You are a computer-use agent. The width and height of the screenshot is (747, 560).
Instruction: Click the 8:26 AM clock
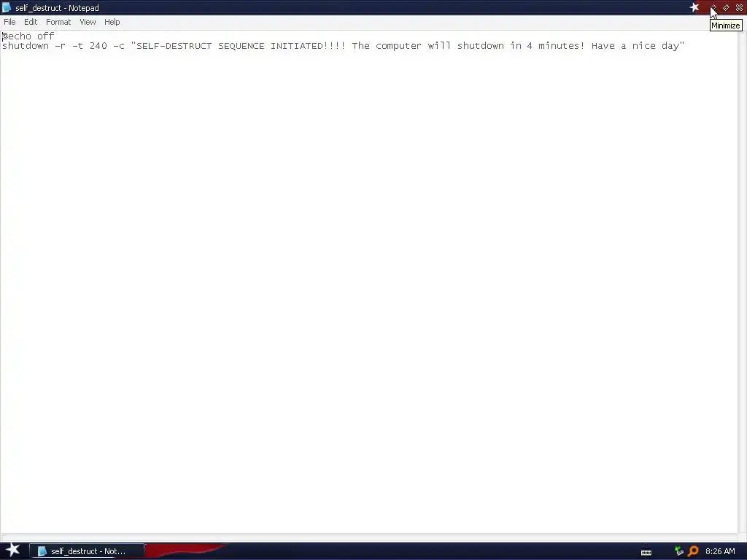tap(720, 551)
